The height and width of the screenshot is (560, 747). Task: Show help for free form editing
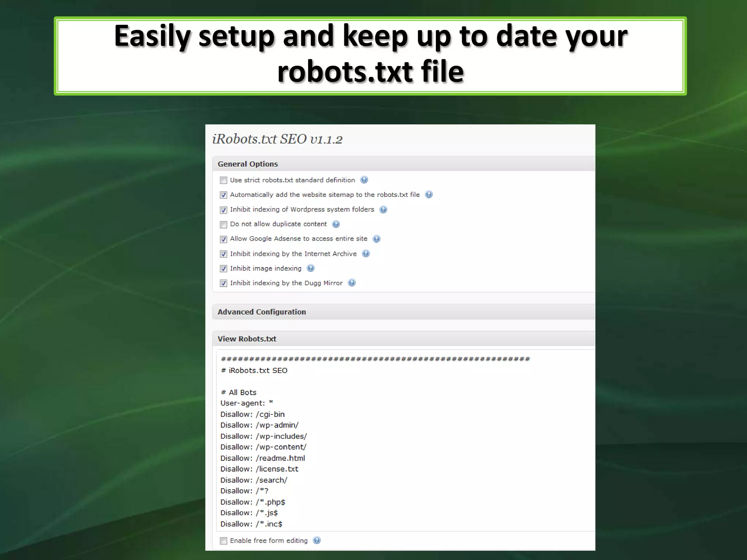point(317,540)
